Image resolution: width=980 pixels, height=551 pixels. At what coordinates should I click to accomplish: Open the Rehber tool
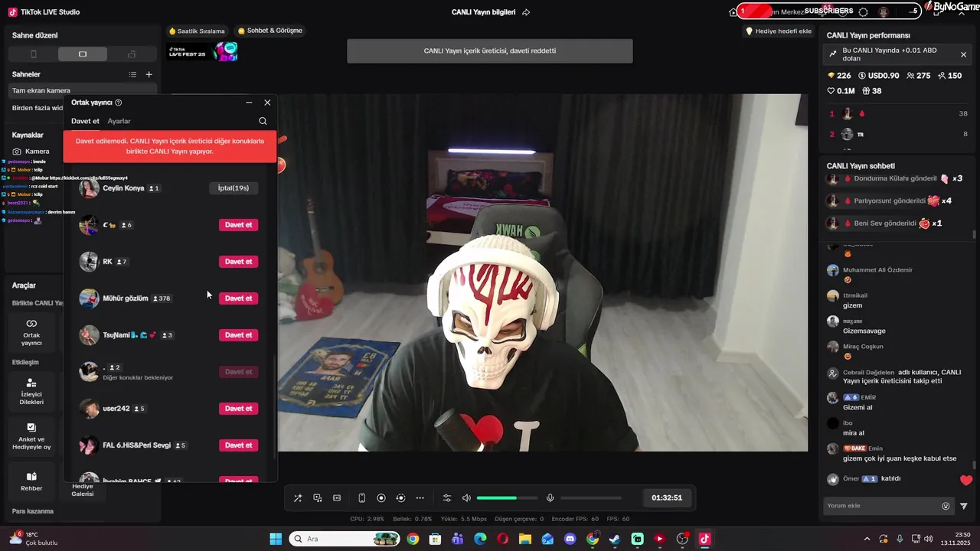pyautogui.click(x=31, y=481)
